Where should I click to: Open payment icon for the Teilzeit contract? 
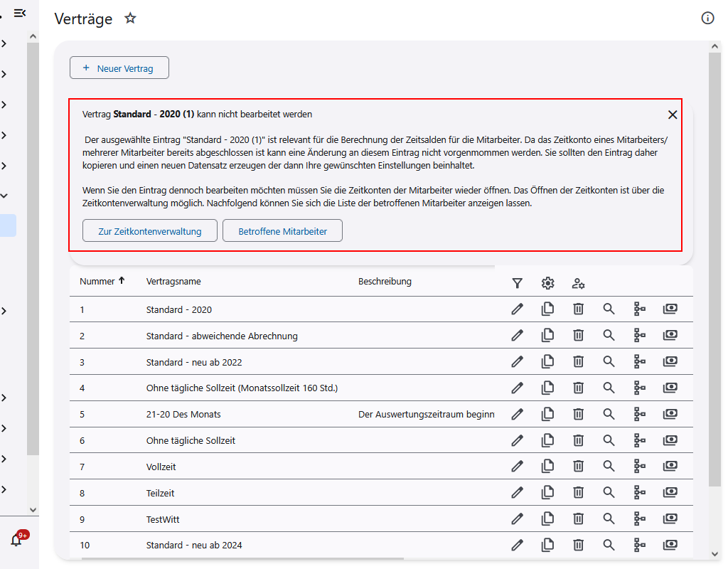[670, 492]
